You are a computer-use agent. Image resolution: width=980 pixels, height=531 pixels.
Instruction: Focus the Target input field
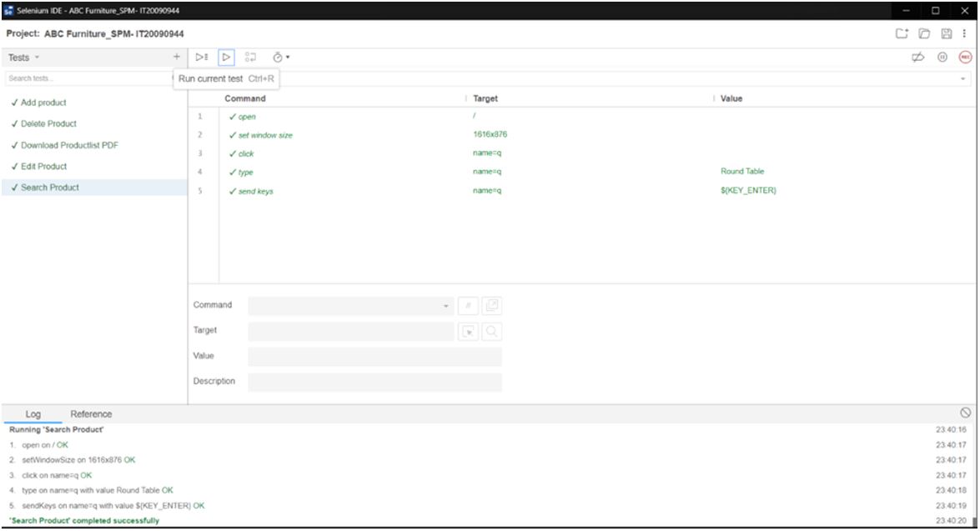(350, 331)
